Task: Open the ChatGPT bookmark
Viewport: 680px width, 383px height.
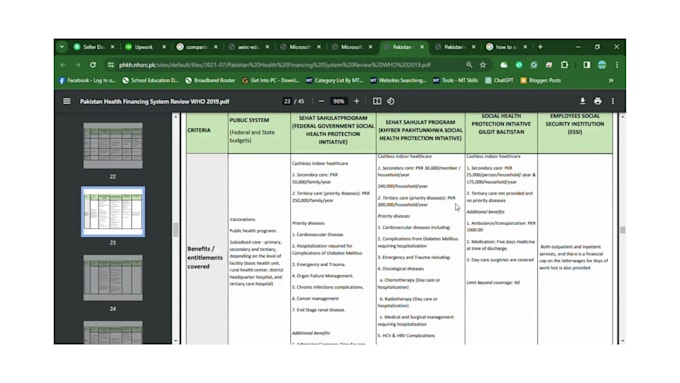Action: tap(499, 80)
